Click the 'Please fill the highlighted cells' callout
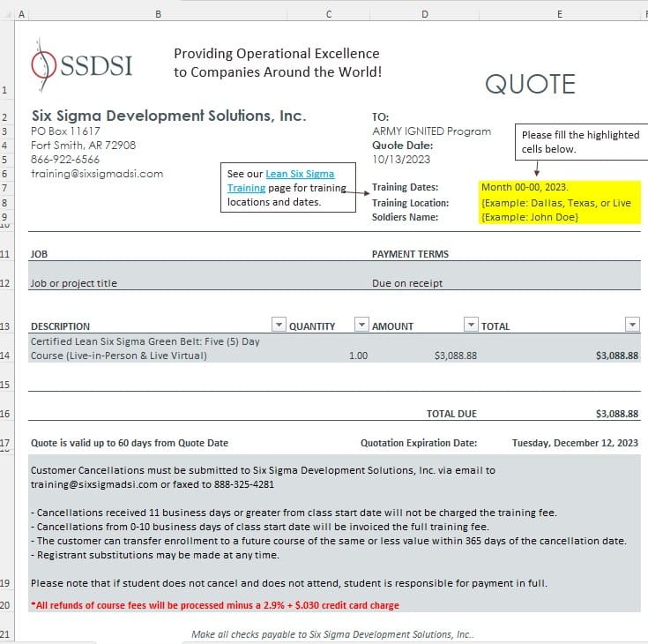The height and width of the screenshot is (644, 648). (x=582, y=142)
